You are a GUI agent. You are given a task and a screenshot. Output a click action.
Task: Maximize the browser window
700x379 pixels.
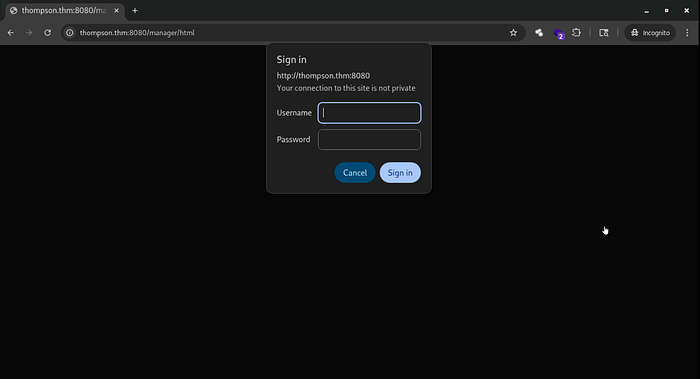point(667,11)
